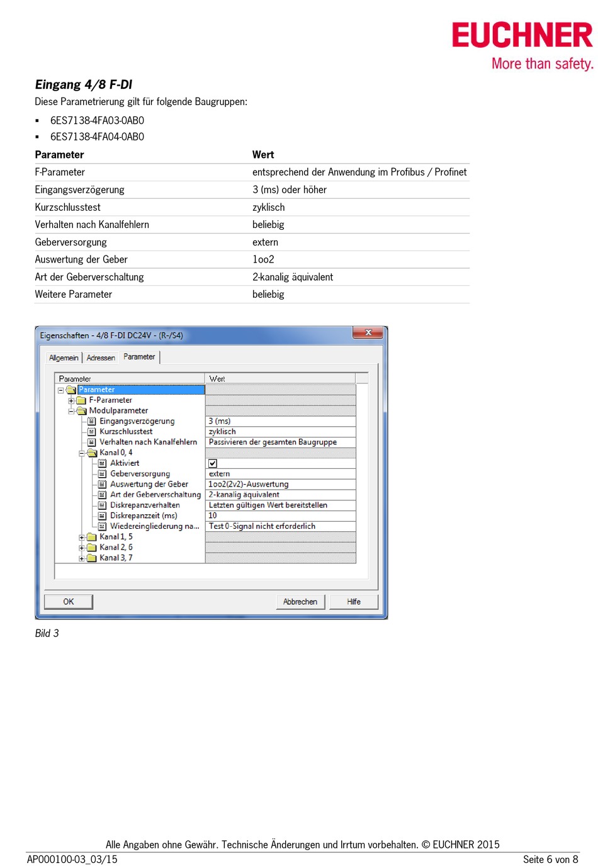Click the Verhalten nach Kanalfehlern sheet icon
The image size is (598, 868).
92,442
